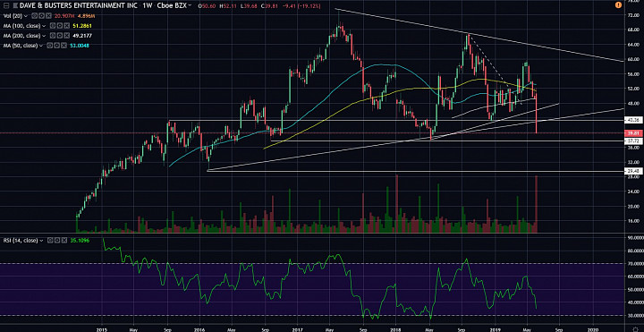Expand the MA (100, close) dropdown chevron

(44, 26)
